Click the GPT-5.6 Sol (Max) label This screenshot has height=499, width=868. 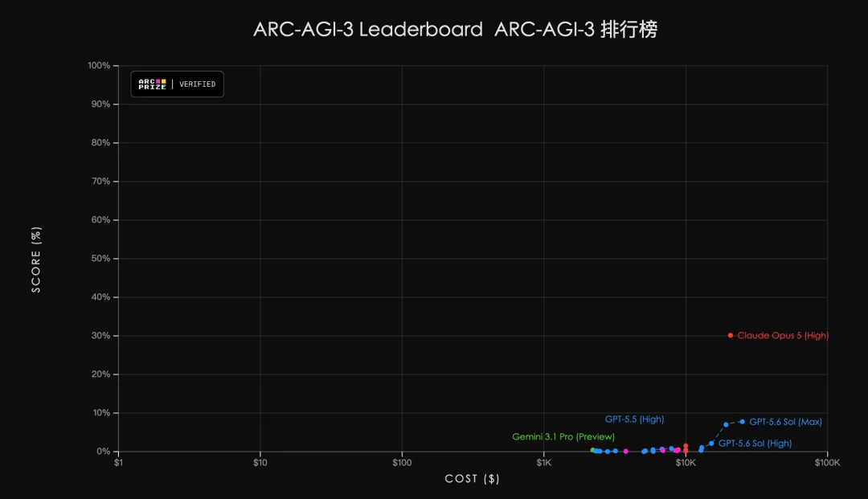point(785,422)
